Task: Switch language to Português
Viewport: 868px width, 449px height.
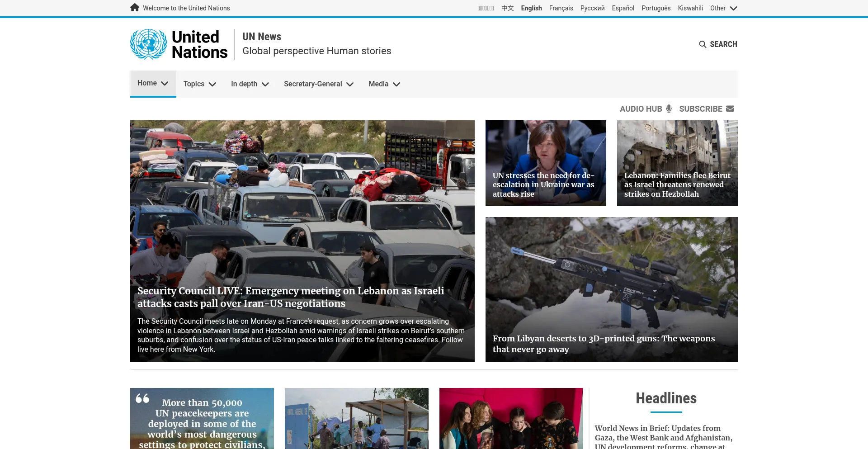Action: point(656,8)
